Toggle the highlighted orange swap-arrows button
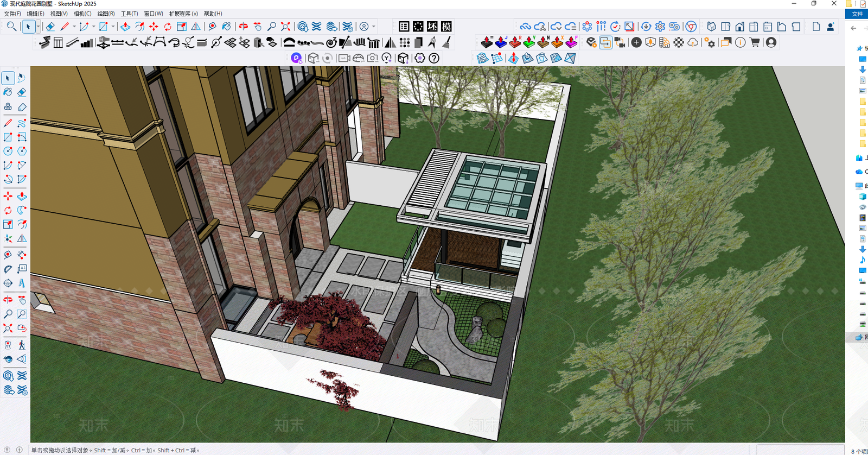Image resolution: width=868 pixels, height=455 pixels. [x=605, y=42]
